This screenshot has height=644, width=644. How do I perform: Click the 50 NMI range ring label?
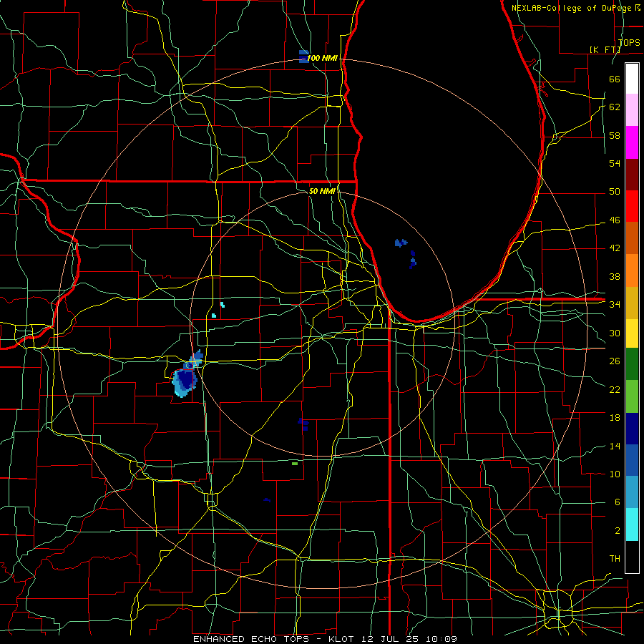click(322, 191)
